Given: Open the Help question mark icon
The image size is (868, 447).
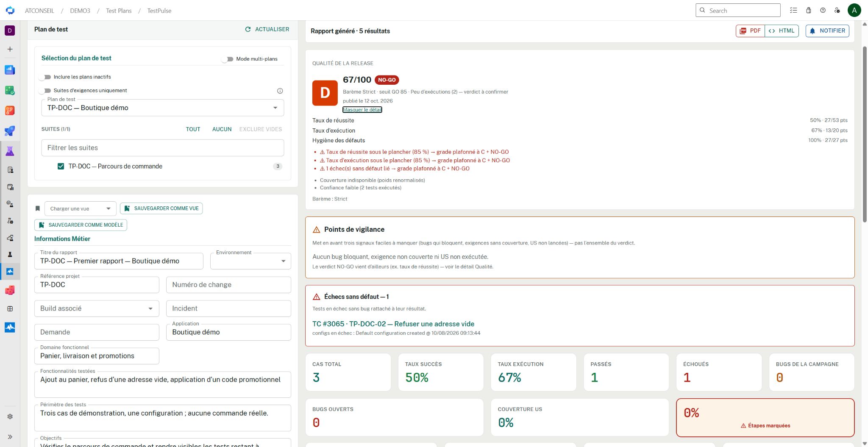Looking at the screenshot, I should (823, 11).
